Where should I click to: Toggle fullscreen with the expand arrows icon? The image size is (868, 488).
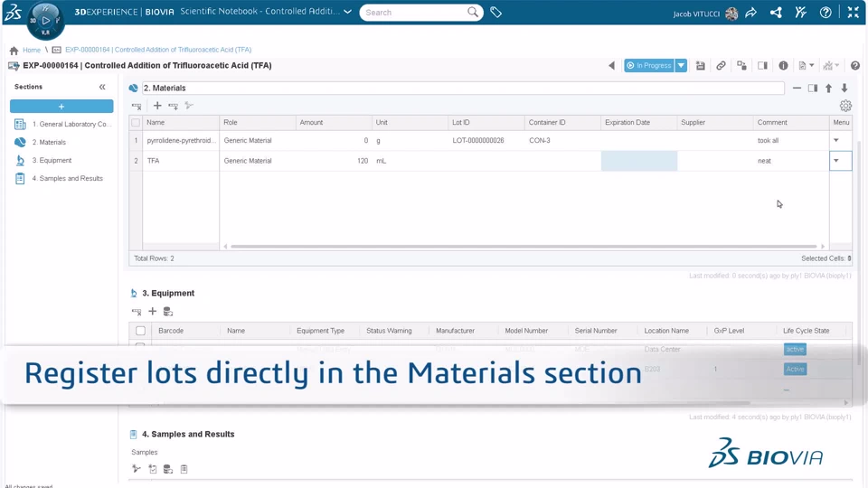853,13
